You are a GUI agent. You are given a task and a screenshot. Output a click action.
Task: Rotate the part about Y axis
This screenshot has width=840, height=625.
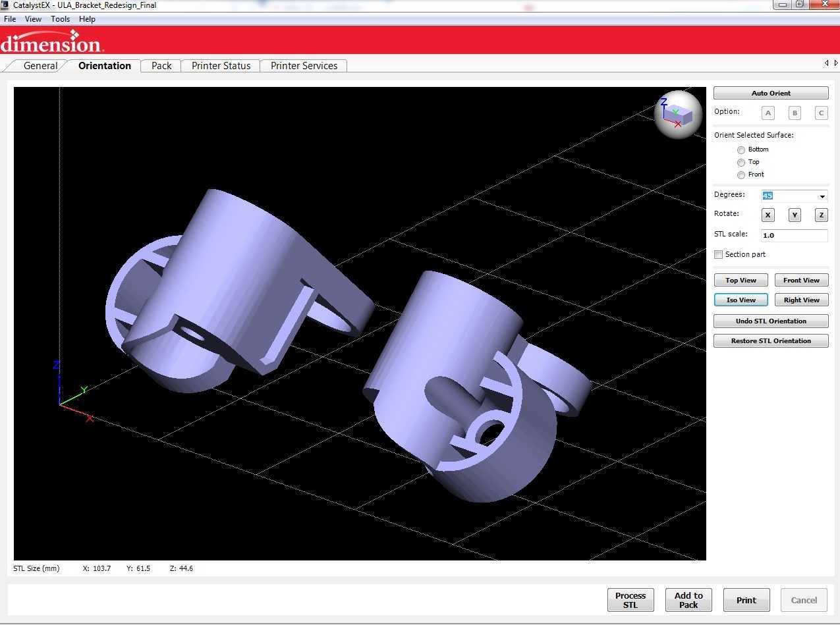(x=795, y=215)
